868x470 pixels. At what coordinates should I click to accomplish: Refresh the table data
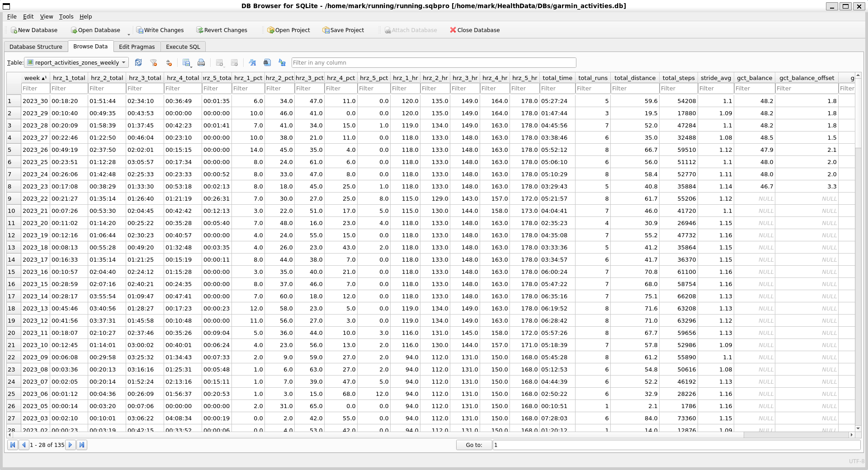[x=138, y=62]
